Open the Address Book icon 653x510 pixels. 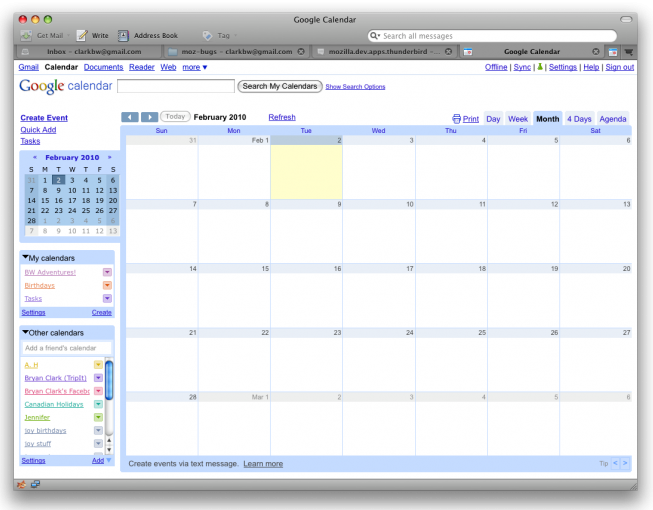pyautogui.click(x=123, y=36)
